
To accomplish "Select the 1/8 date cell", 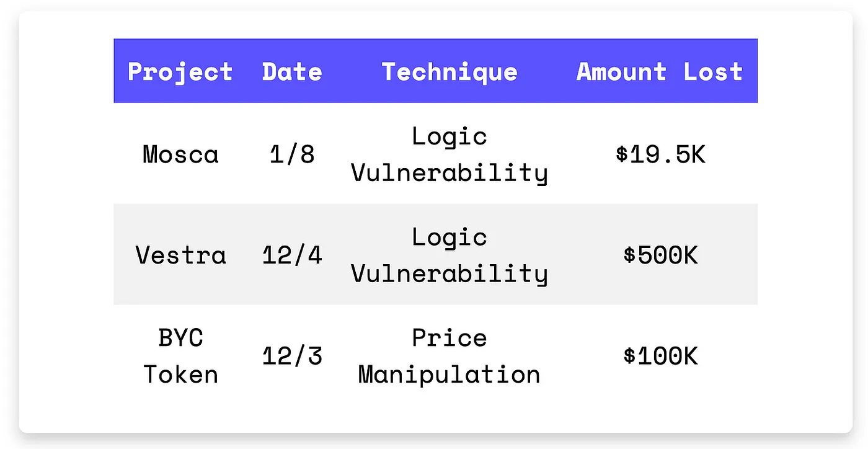I will coord(292,154).
